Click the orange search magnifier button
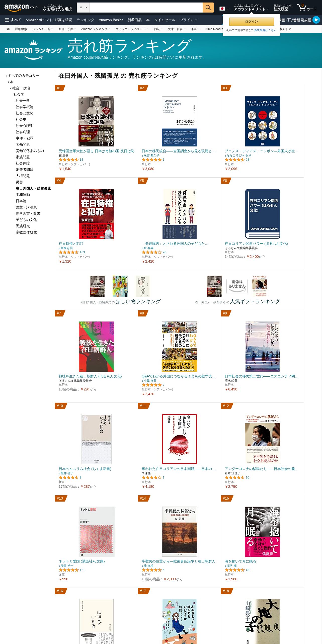This screenshot has width=322, height=644. click(208, 8)
